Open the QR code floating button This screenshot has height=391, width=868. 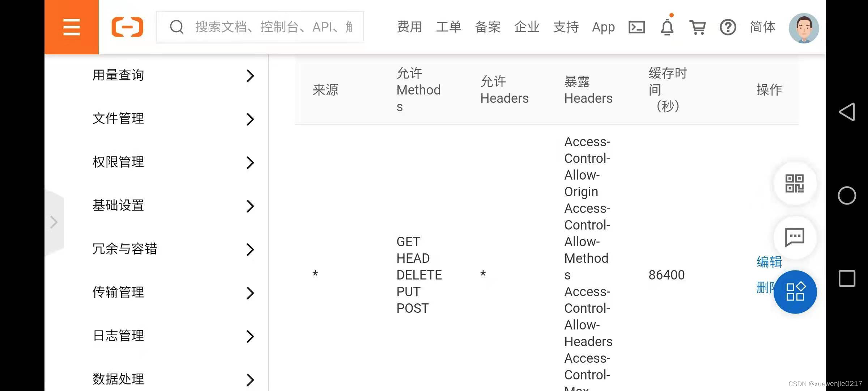point(795,184)
